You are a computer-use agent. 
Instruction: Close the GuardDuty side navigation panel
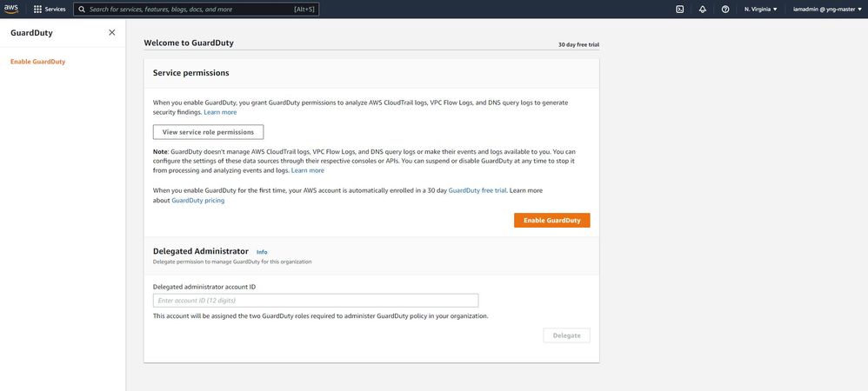pos(111,32)
